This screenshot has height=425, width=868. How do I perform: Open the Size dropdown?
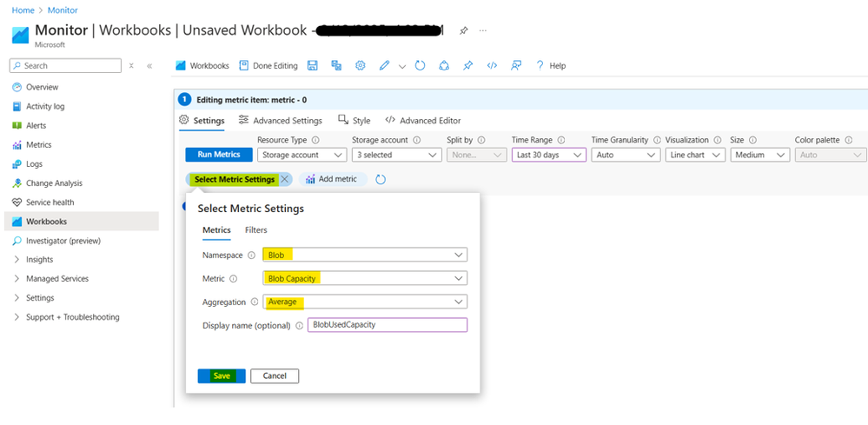tap(759, 155)
